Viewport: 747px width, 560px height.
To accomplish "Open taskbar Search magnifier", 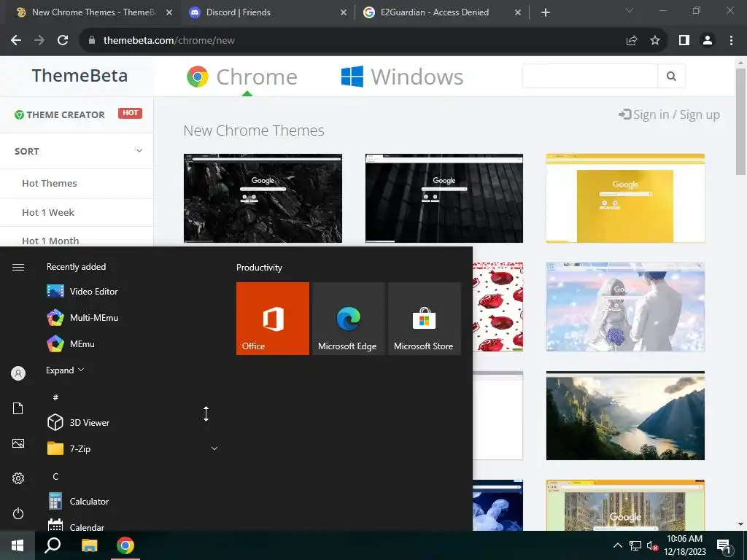I will pos(53,545).
